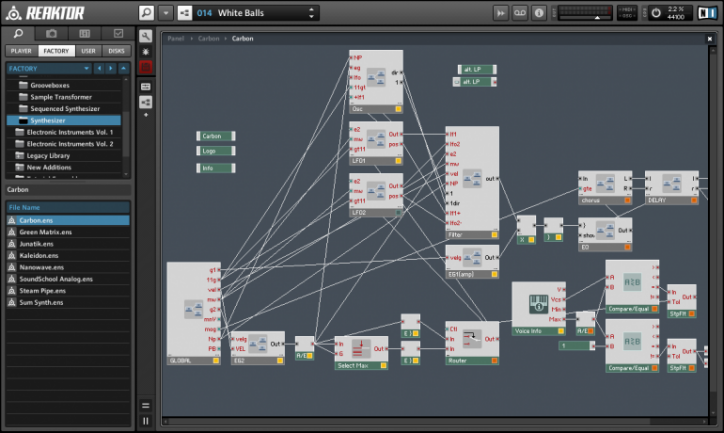Click the structure view icon beside preset name
The height and width of the screenshot is (433, 724).
[x=183, y=13]
